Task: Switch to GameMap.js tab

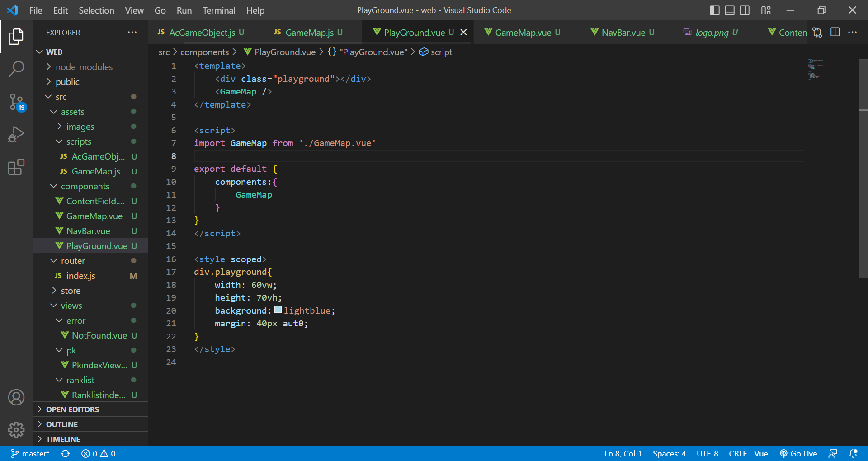Action: [x=313, y=32]
